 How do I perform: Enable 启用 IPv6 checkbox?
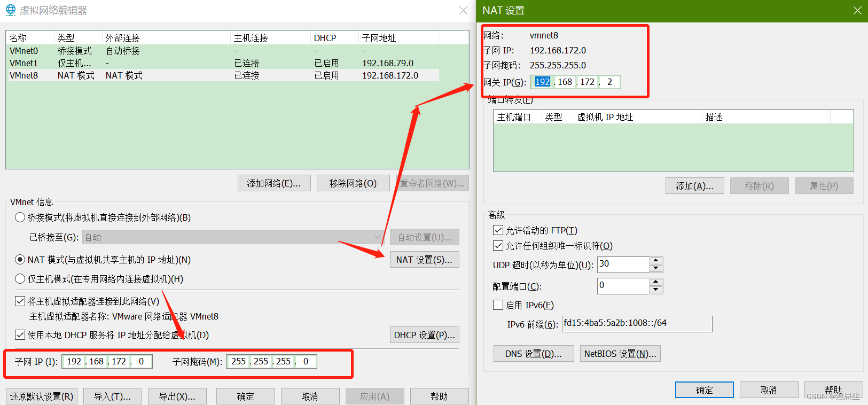(498, 305)
